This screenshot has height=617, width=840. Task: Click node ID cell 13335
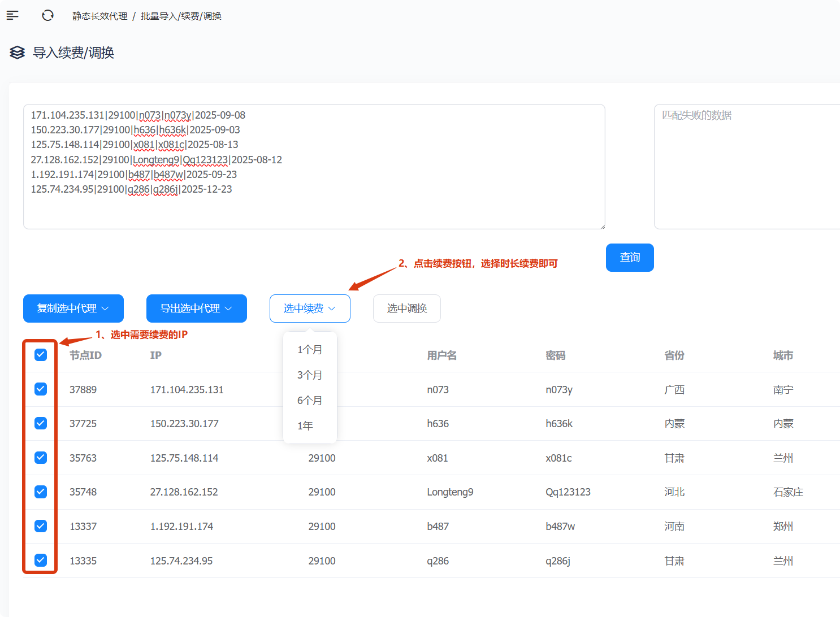[83, 561]
